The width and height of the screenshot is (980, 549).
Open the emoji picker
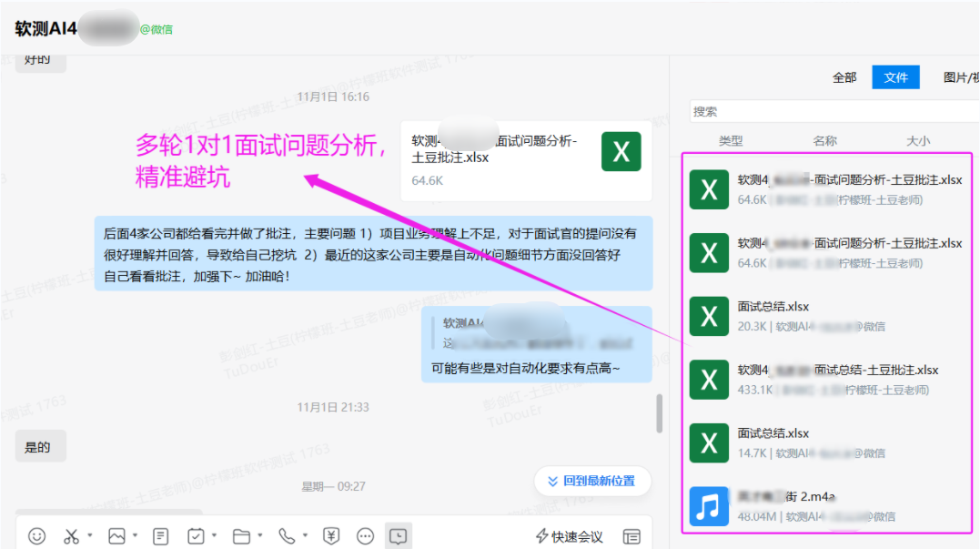(x=36, y=536)
